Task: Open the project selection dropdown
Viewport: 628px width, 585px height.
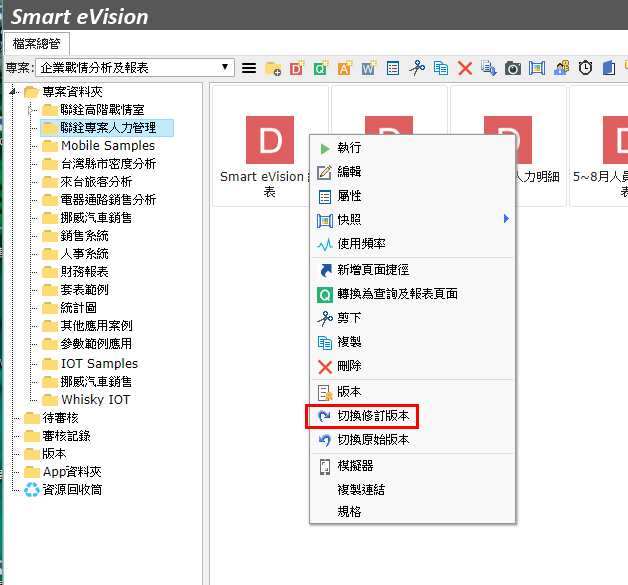Action: pos(227,68)
